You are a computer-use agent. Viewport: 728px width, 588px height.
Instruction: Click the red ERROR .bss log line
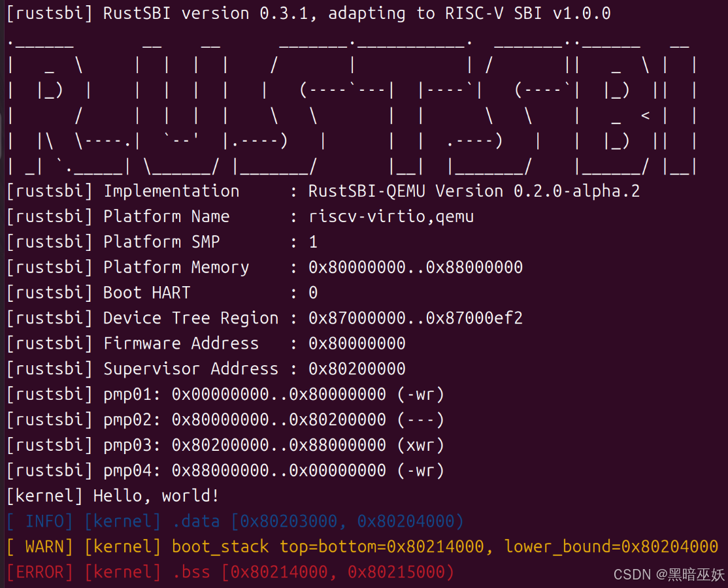coord(230,573)
